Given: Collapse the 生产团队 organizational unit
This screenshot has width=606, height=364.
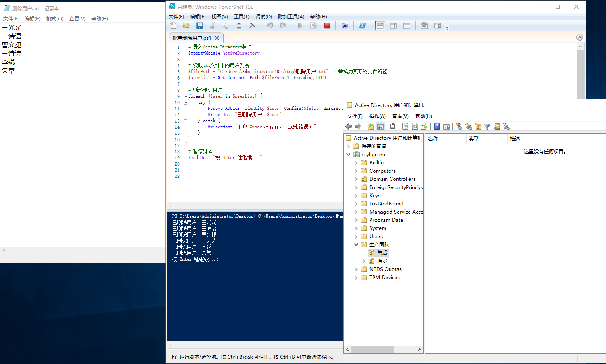Looking at the screenshot, I should (x=356, y=245).
